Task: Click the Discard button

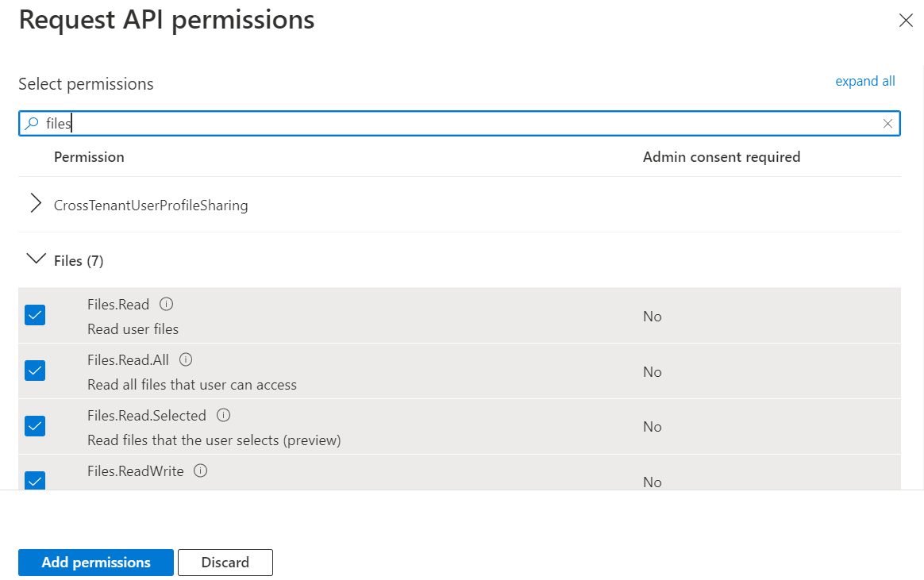Action: click(x=225, y=562)
